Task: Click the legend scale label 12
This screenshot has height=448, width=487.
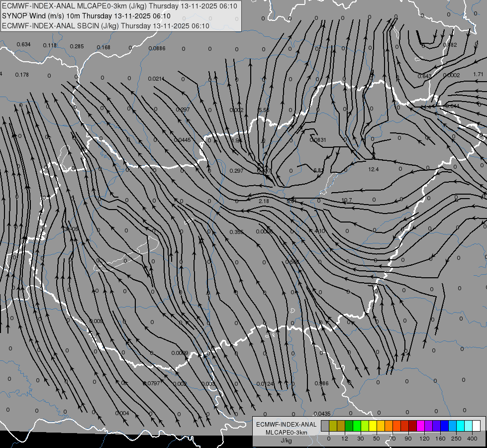Action: coord(344,439)
